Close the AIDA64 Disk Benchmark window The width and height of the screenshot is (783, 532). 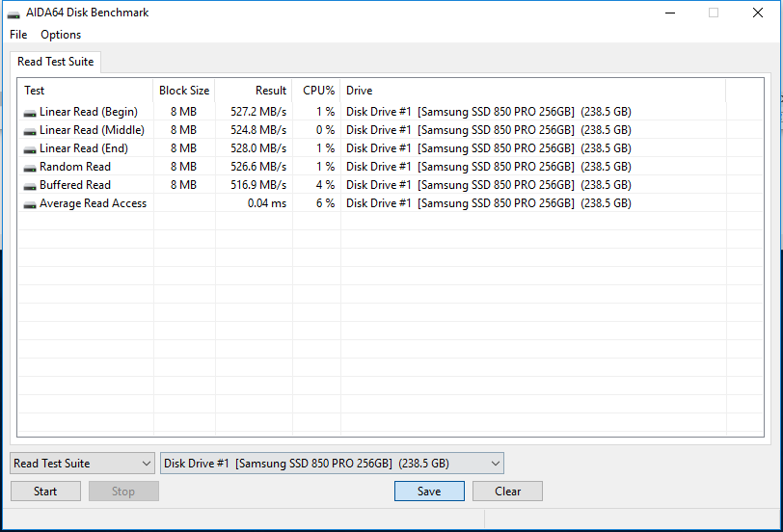click(758, 13)
